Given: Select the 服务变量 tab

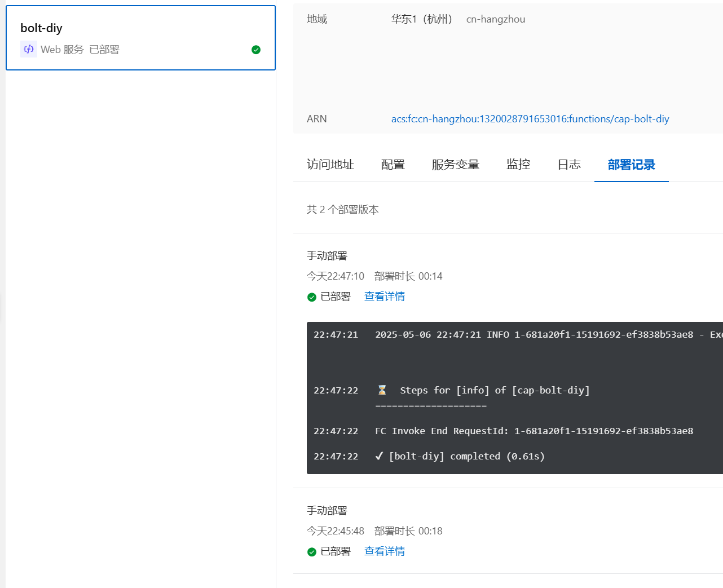Looking at the screenshot, I should (x=455, y=165).
